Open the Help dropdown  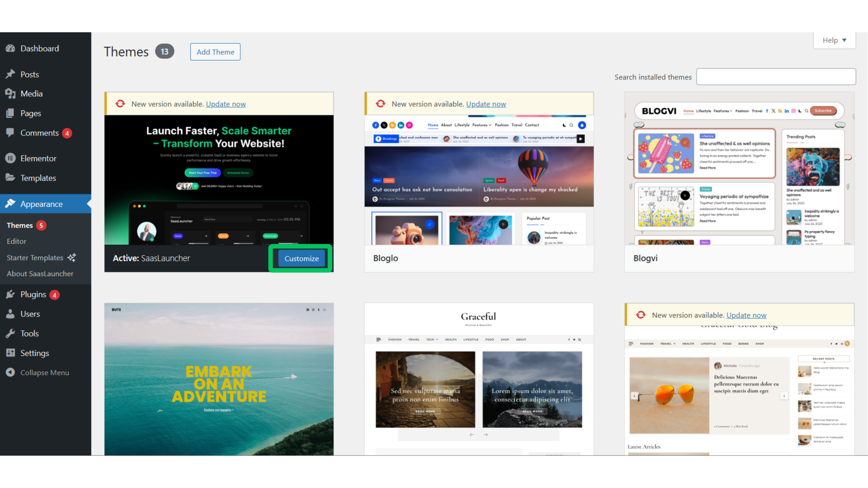coord(834,40)
